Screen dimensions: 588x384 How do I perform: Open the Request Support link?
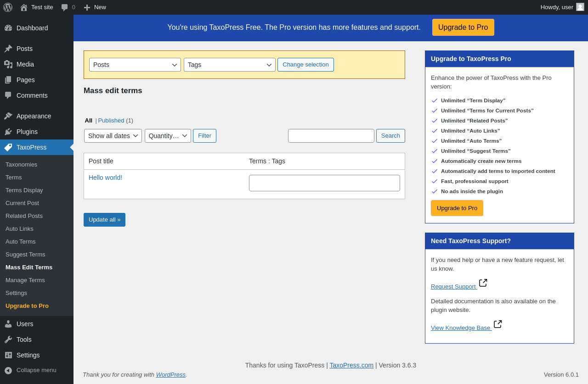[x=453, y=286]
